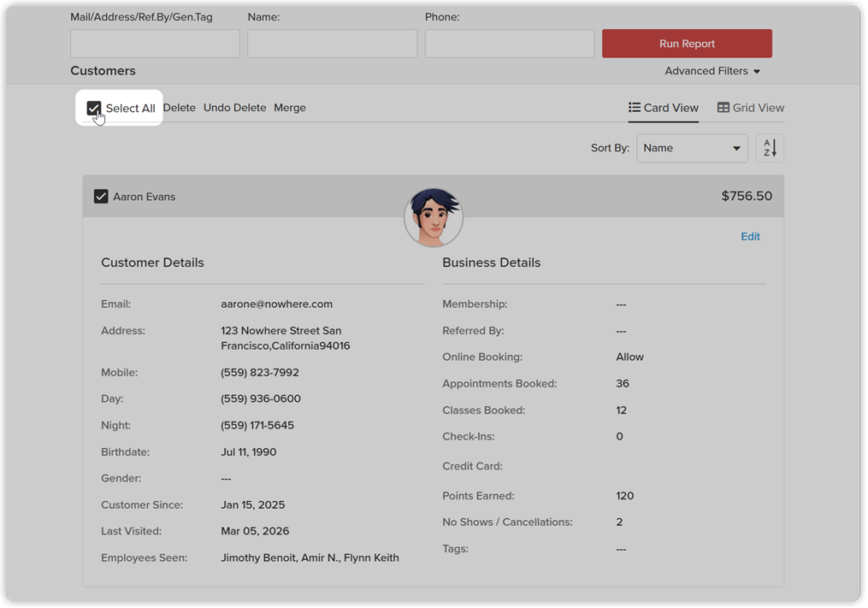Click the Classes Booked value 12
This screenshot has height=608, width=868.
pos(621,410)
